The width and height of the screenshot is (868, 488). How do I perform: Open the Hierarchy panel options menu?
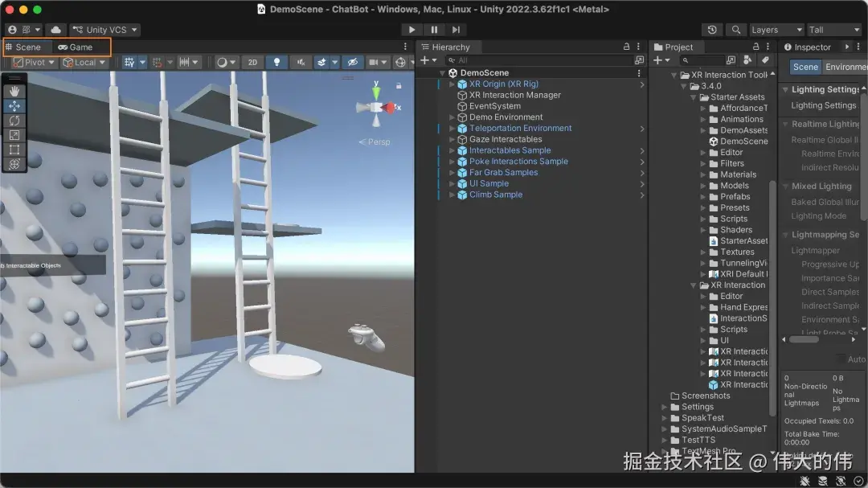[638, 47]
